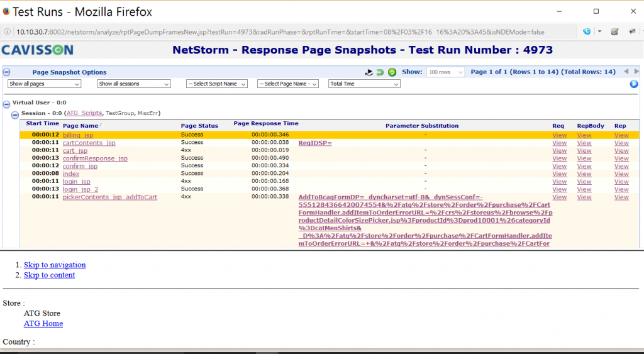Viewport: 644px width, 354px height.
Task: Open the ATG Home link
Action: click(x=43, y=324)
